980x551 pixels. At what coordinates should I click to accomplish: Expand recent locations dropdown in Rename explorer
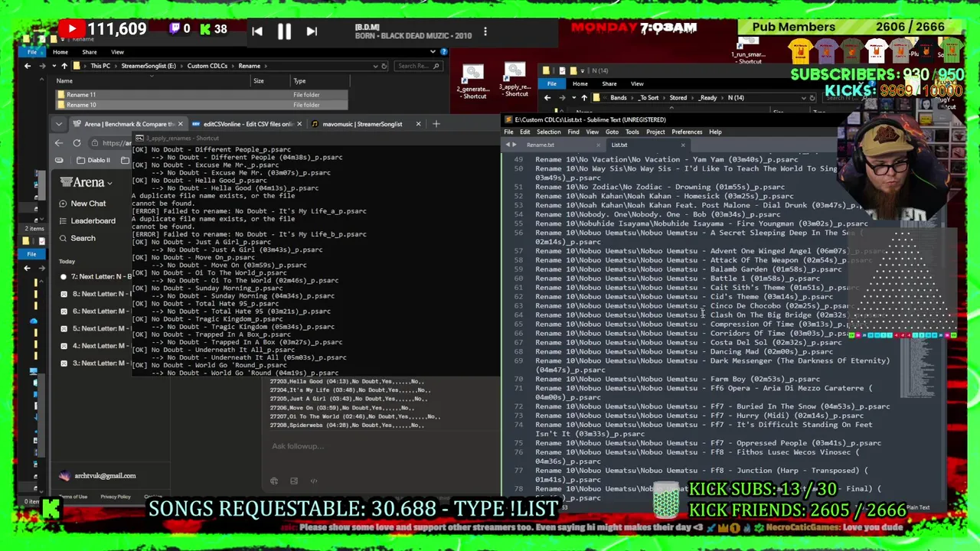click(x=53, y=66)
